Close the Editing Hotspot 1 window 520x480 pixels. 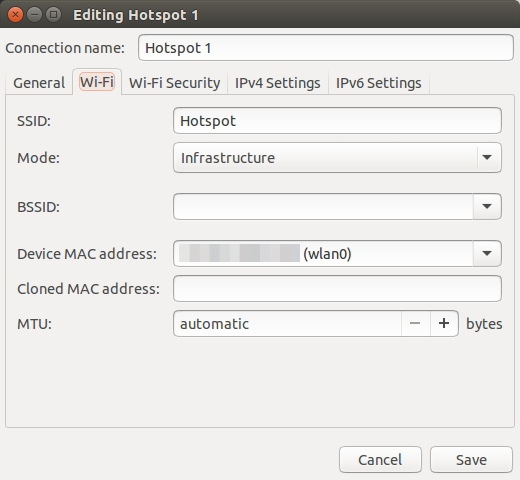tap(15, 15)
